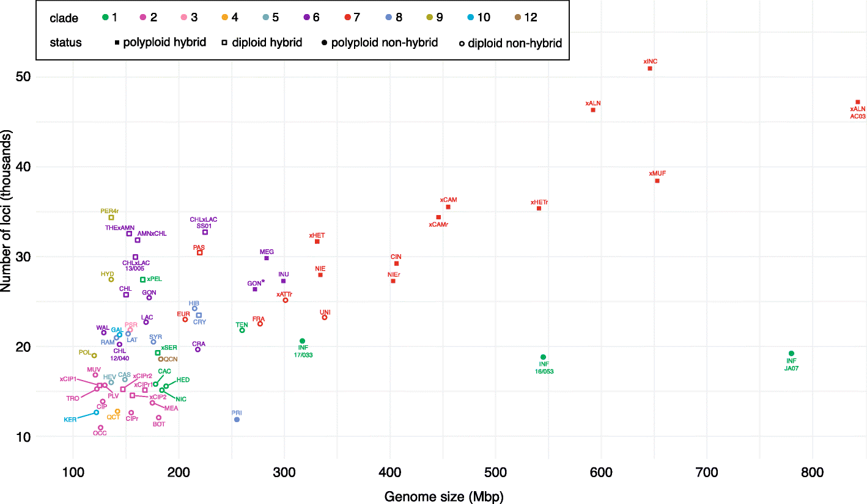Click the 'AMNxCHL' point label

(152, 233)
